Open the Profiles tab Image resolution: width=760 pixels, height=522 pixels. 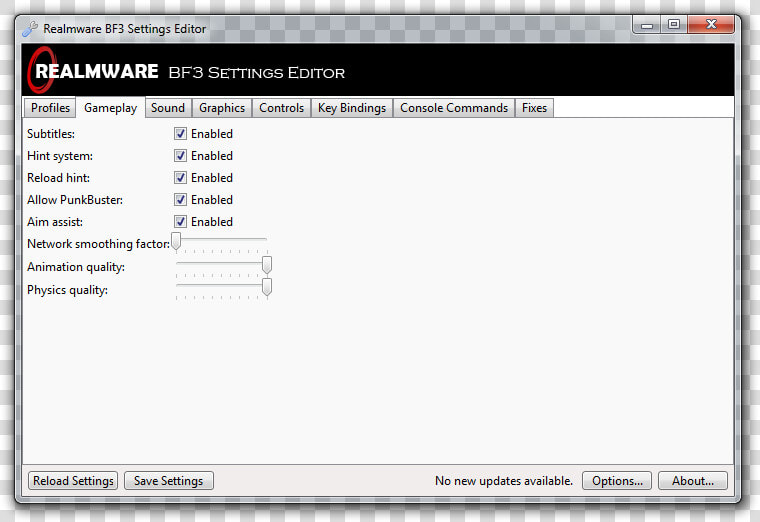pos(50,108)
